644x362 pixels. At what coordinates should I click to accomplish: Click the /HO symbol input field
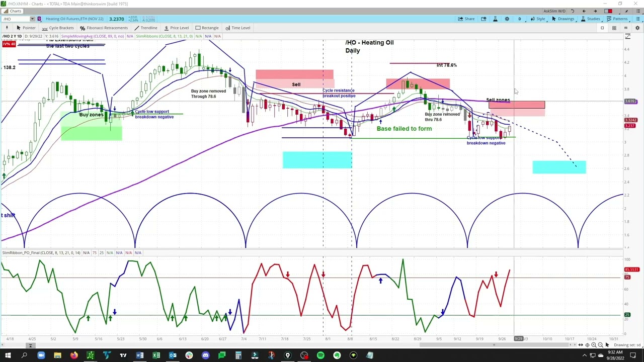point(16,19)
